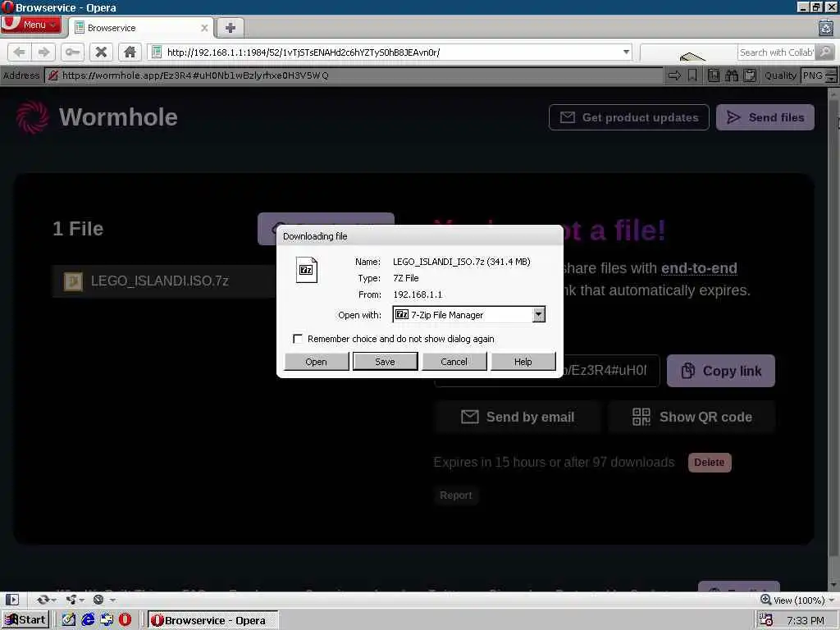Viewport: 840px width, 630px height.
Task: Click the page icon in URL field
Action: pos(157,52)
